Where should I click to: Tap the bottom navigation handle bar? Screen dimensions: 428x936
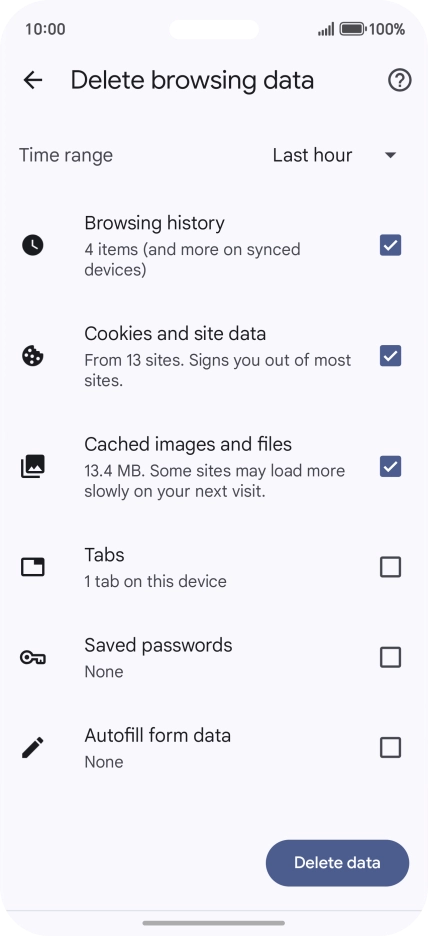214,923
